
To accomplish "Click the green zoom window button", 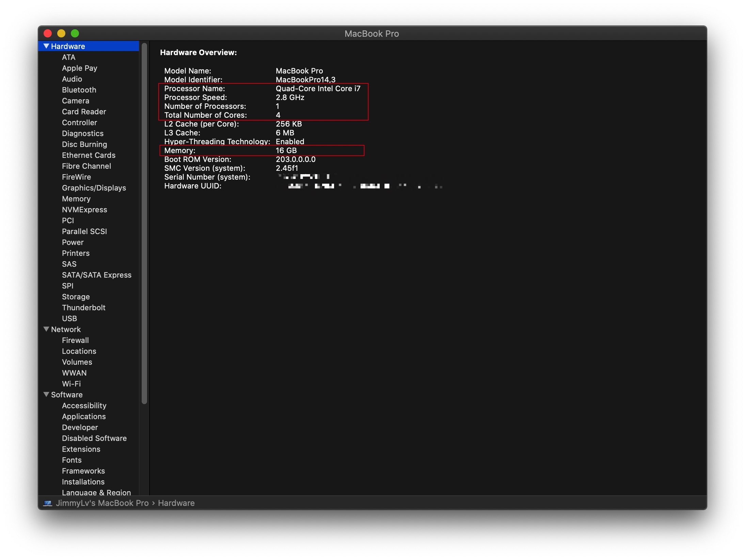I will pyautogui.click(x=75, y=33).
